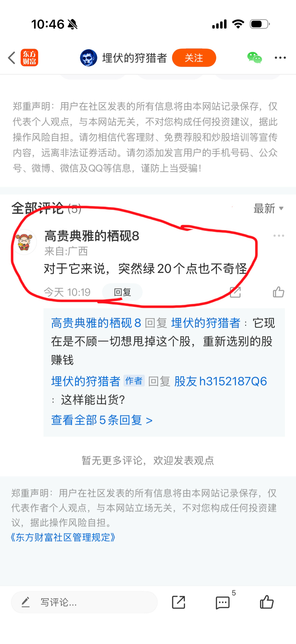Open 埋伏的狩猎者 link in the reply
Image resolution: width=296 pixels, height=644 pixels.
205,323
